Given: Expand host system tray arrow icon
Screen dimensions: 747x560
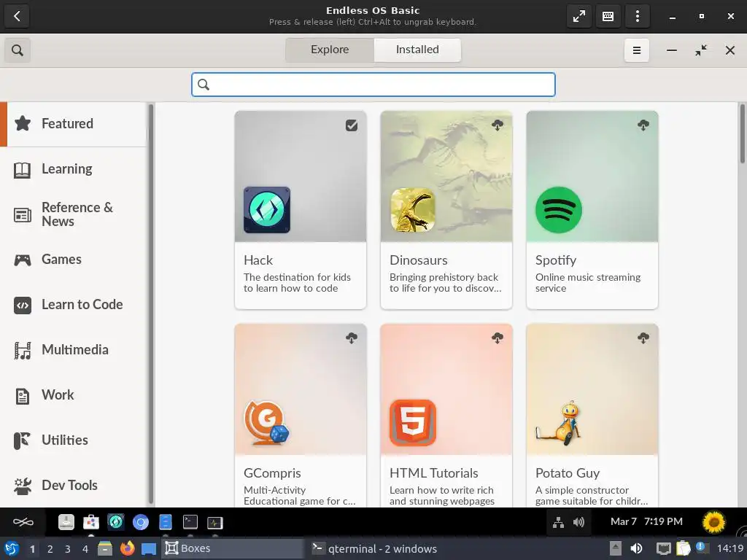Looking at the screenshot, I should click(x=616, y=548).
